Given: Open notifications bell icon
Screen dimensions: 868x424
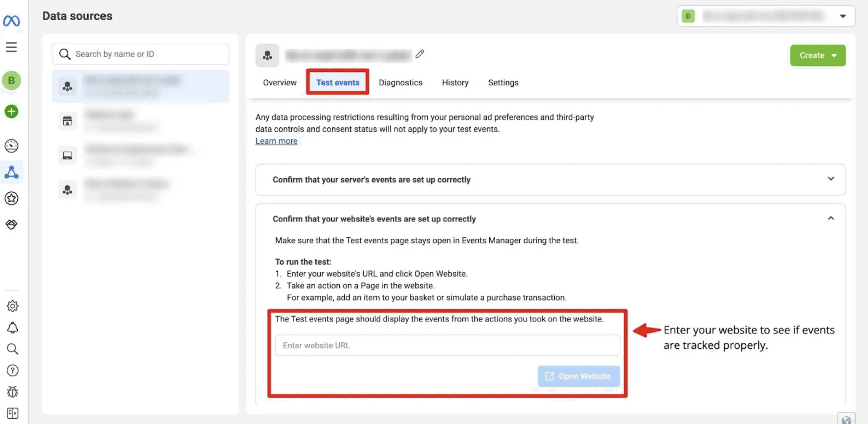Looking at the screenshot, I should coord(12,328).
